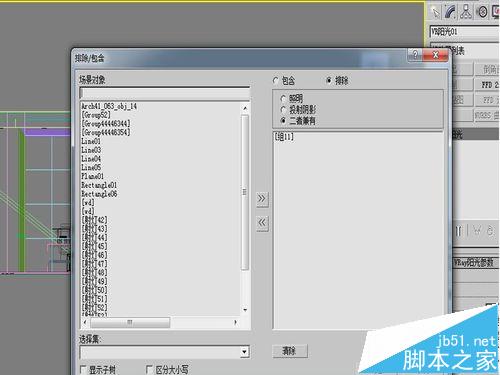
Task: Select [射灯47] in the scene list
Action: tap(95, 264)
